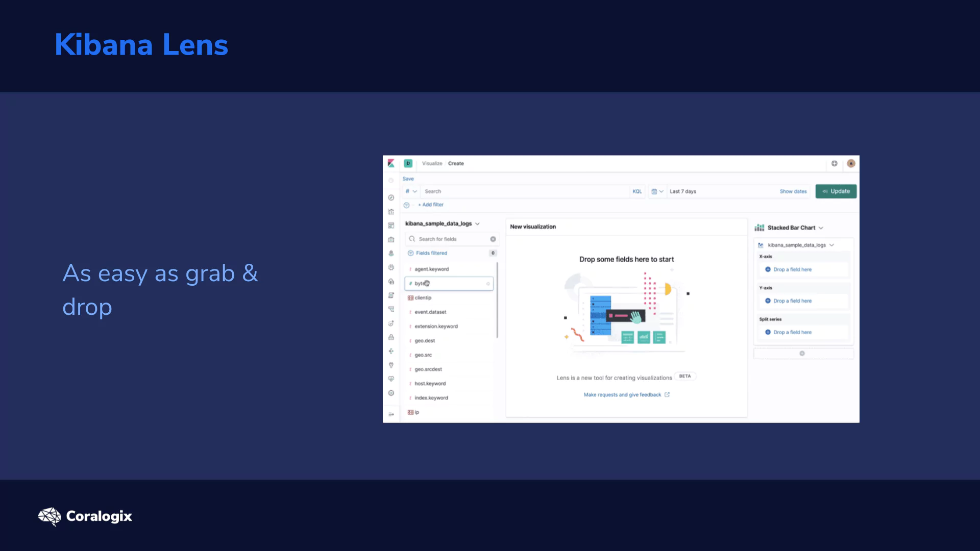Open Discover compass icon in sidebar
980x551 pixels.
391,197
